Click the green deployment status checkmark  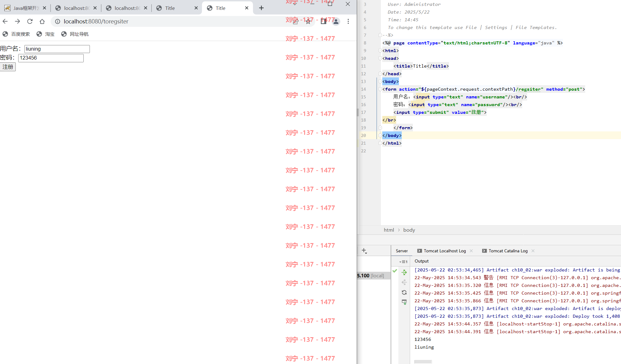(395, 271)
